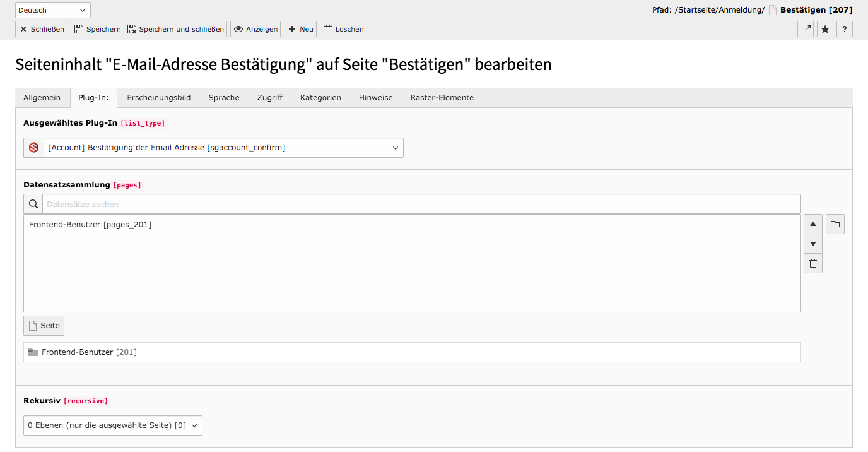Expand the Rekursiv levels dropdown
The image size is (868, 452).
click(x=113, y=425)
